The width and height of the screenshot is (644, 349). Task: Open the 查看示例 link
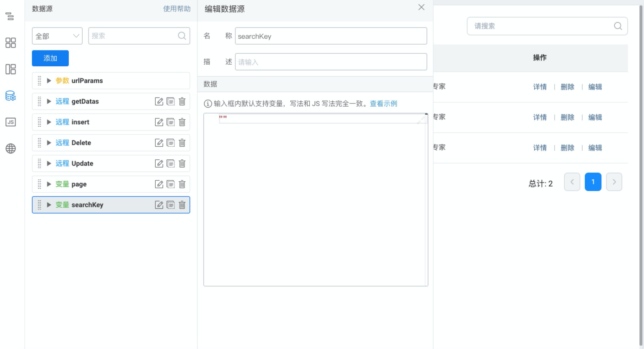[384, 104]
